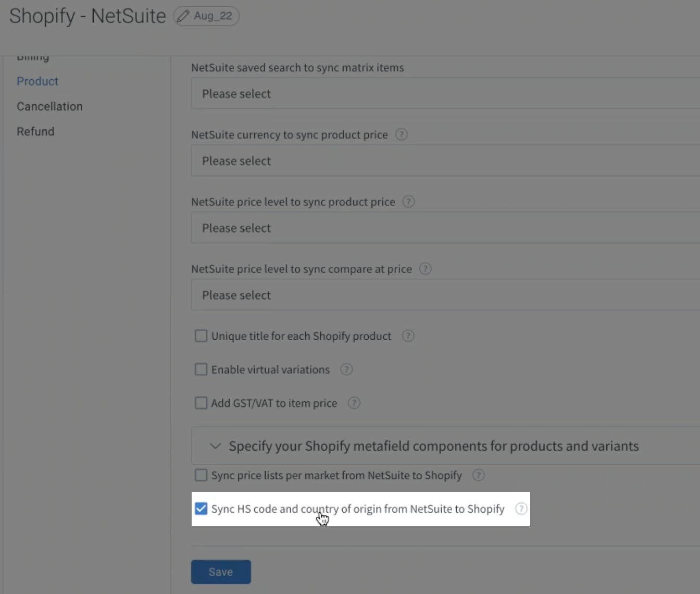Enable Sync price lists per market checkbox

[x=201, y=475]
